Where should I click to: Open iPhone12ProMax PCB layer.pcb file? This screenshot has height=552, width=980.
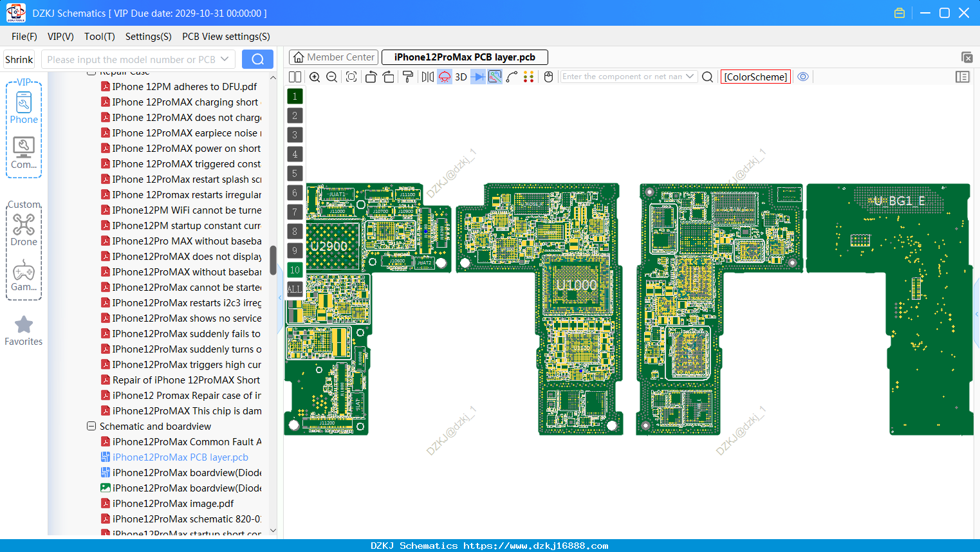(x=180, y=457)
